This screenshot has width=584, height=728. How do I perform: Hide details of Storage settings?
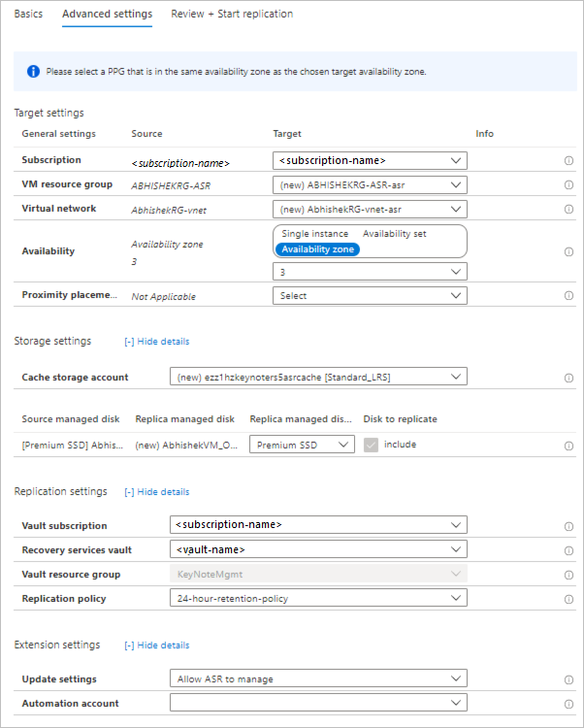point(157,342)
